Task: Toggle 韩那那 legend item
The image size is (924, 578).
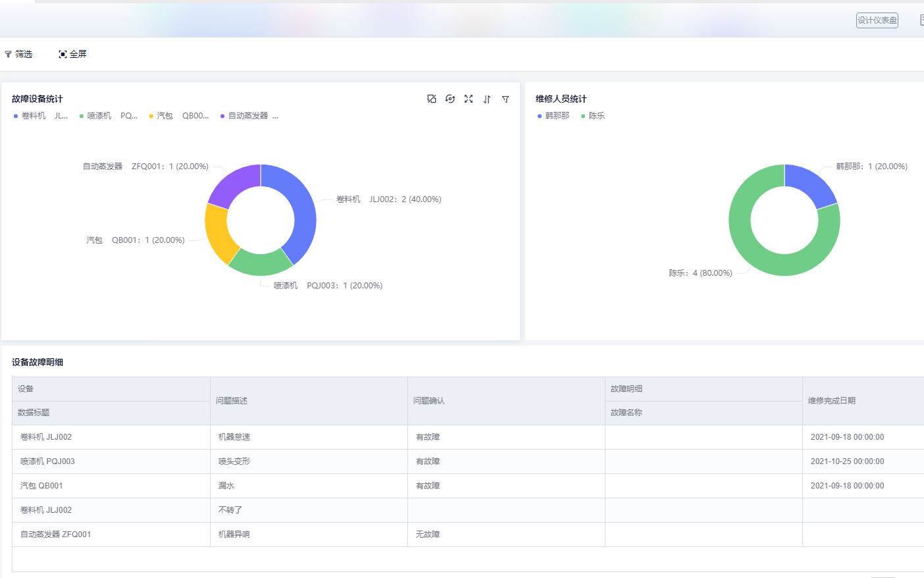Action: 553,116
